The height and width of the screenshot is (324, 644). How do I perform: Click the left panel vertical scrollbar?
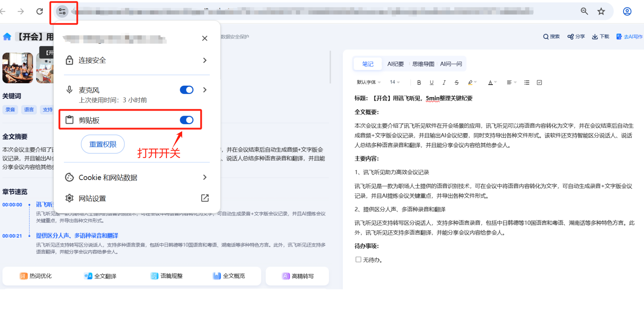click(330, 67)
